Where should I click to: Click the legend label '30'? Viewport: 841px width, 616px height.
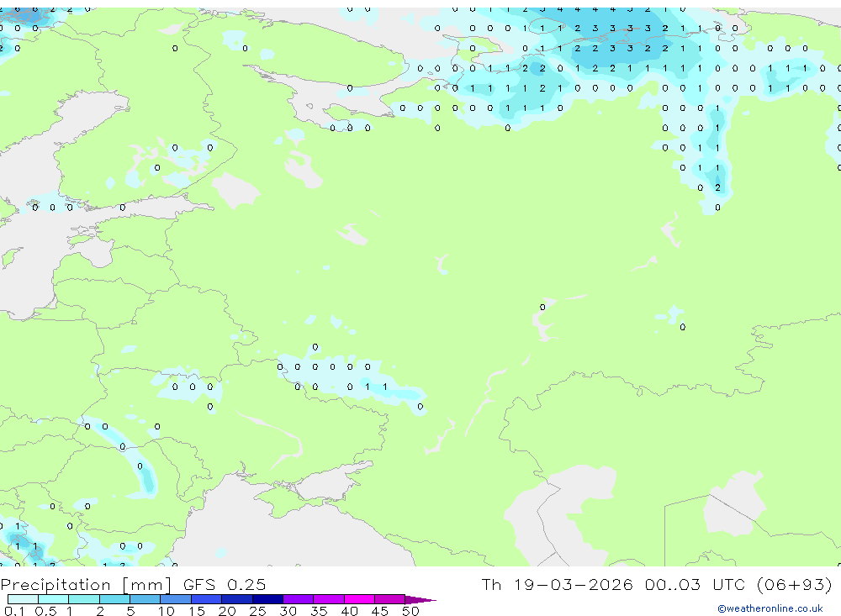(288, 611)
